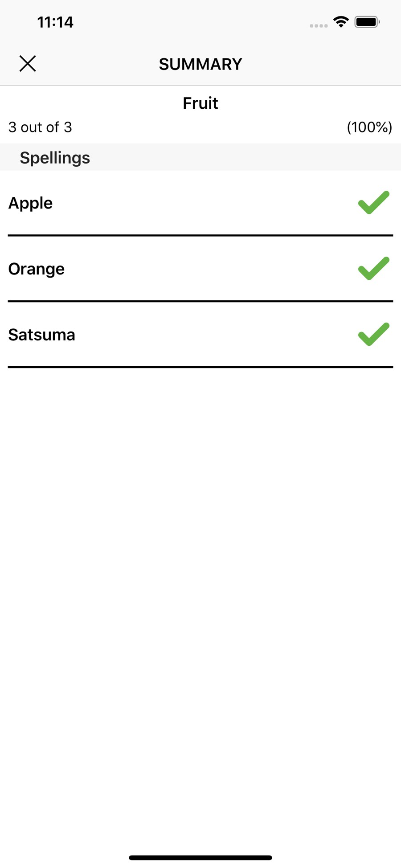Tap the home indicator bar

[200, 858]
